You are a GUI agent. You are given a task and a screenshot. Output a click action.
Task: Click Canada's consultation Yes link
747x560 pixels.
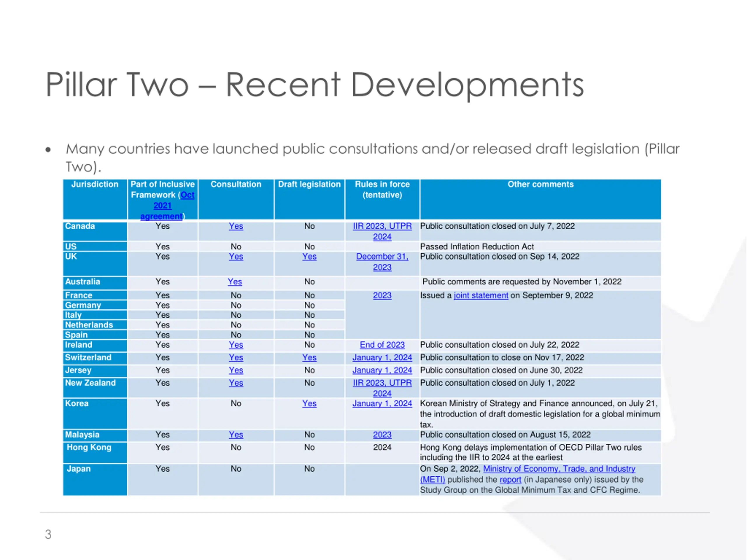coord(236,226)
